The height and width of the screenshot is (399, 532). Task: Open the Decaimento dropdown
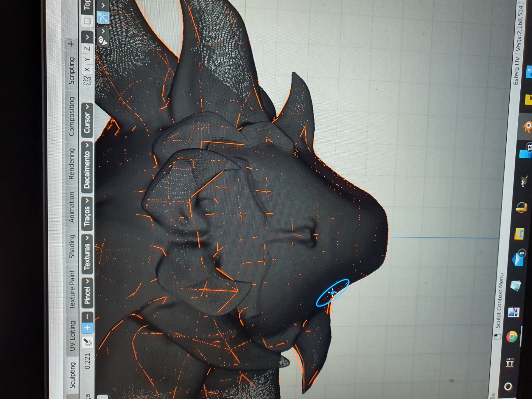pos(87,167)
